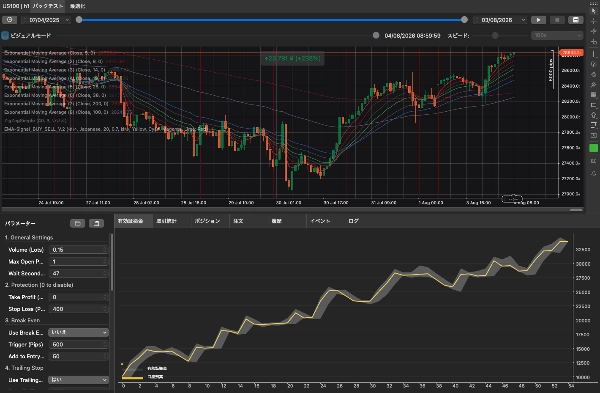Select the cursor pointer tool in right toolbar
600x393 pixels.
pos(593,11)
